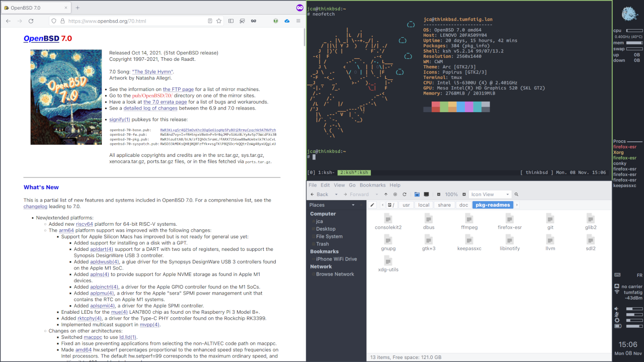This screenshot has width=644, height=362.
Task: Toggle location path edit mode
Action: [x=372, y=205]
